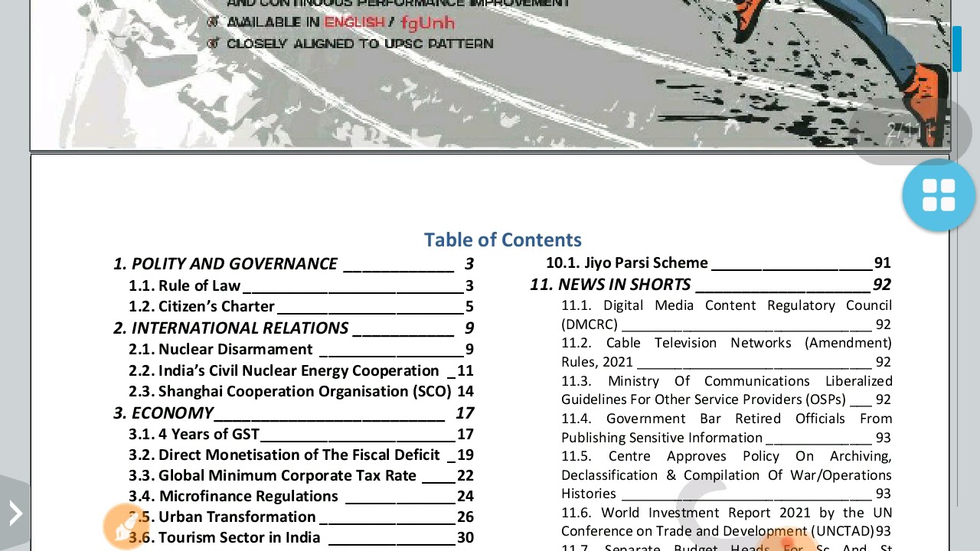Click the Table of Contents heading
Screen dimensions: 980x551
[x=503, y=240]
